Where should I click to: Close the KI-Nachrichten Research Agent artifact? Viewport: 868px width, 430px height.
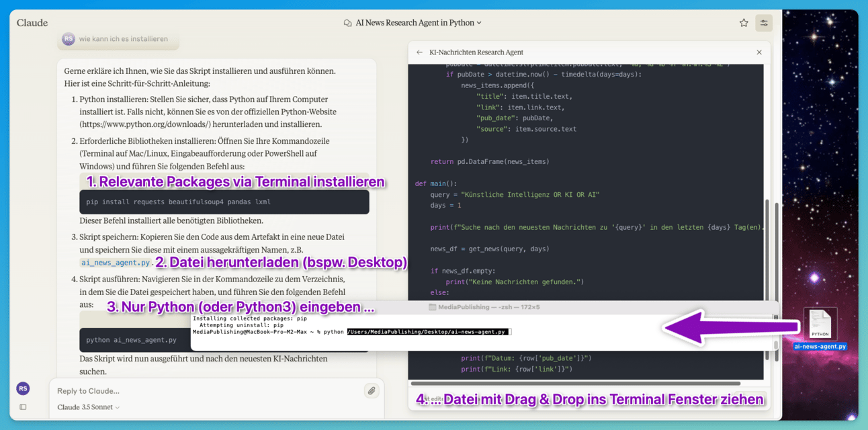click(x=759, y=52)
